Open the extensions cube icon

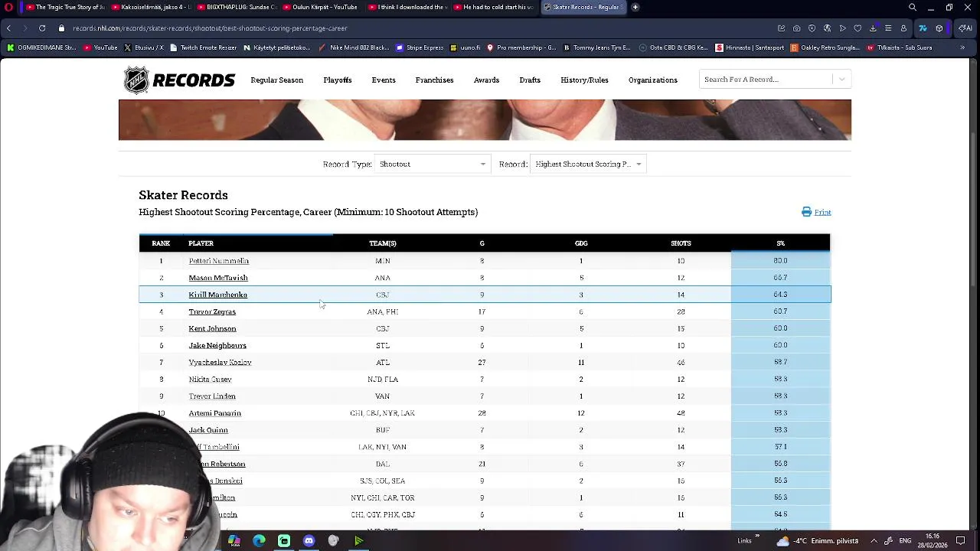[939, 28]
